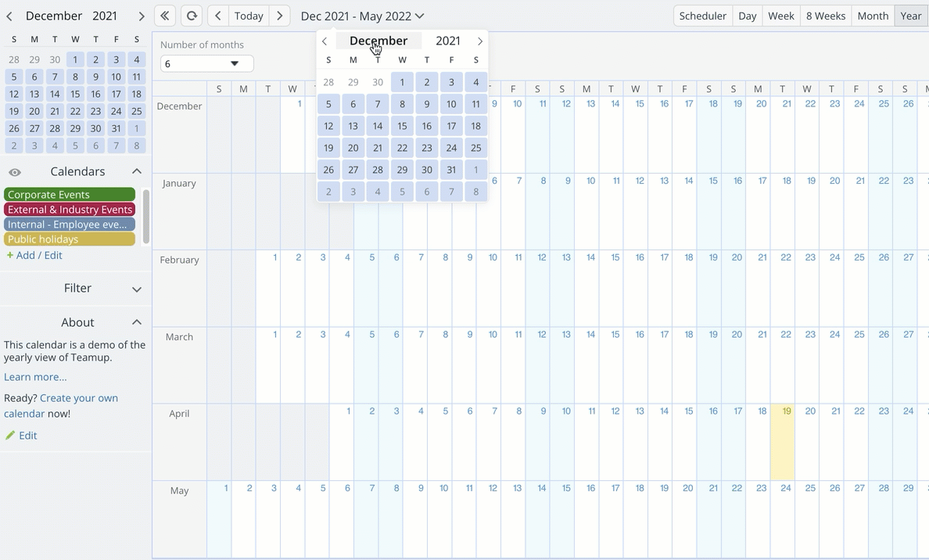
Task: Click calendar list scrollbar
Action: tap(145, 217)
